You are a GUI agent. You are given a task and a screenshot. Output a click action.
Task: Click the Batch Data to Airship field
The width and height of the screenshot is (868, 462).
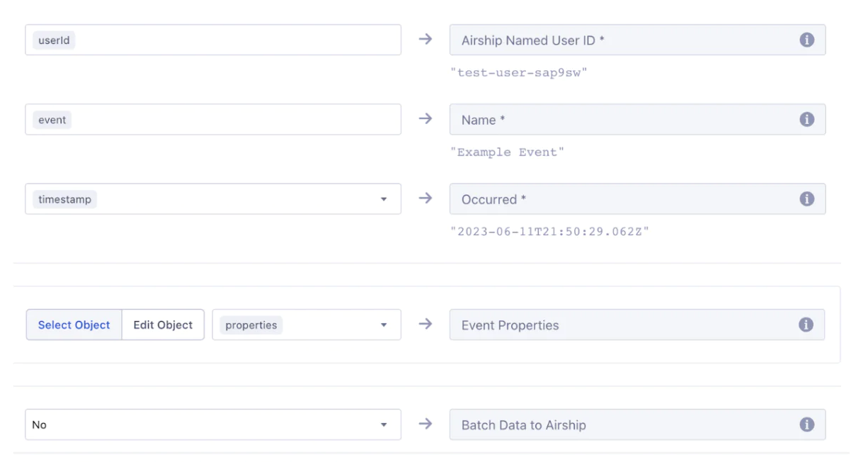click(623, 424)
